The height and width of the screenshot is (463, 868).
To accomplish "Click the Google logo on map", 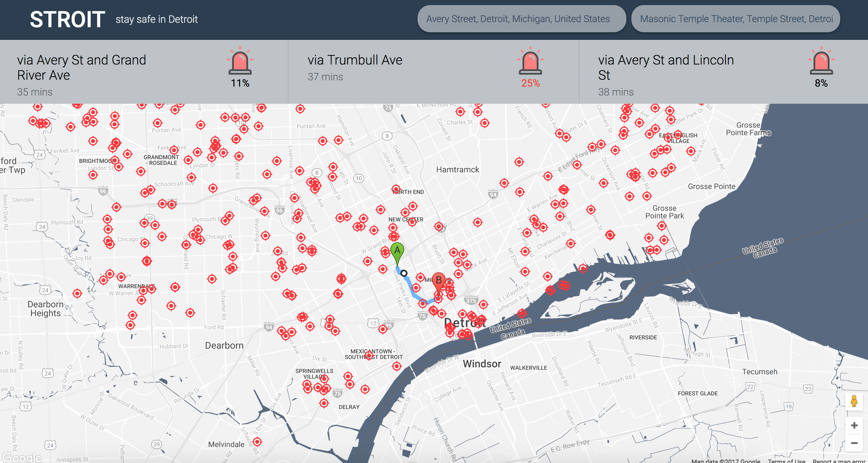I will [x=22, y=457].
